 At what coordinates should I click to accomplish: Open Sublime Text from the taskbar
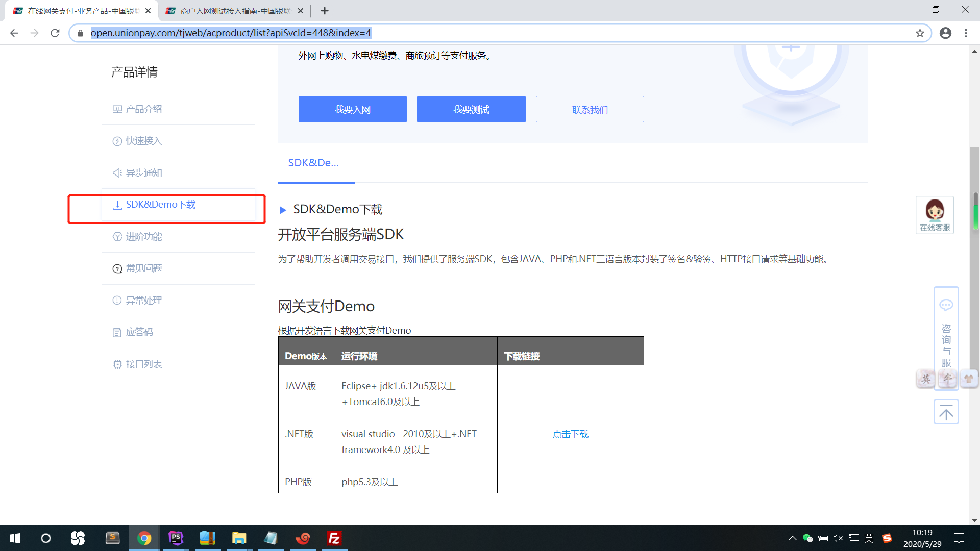click(113, 538)
